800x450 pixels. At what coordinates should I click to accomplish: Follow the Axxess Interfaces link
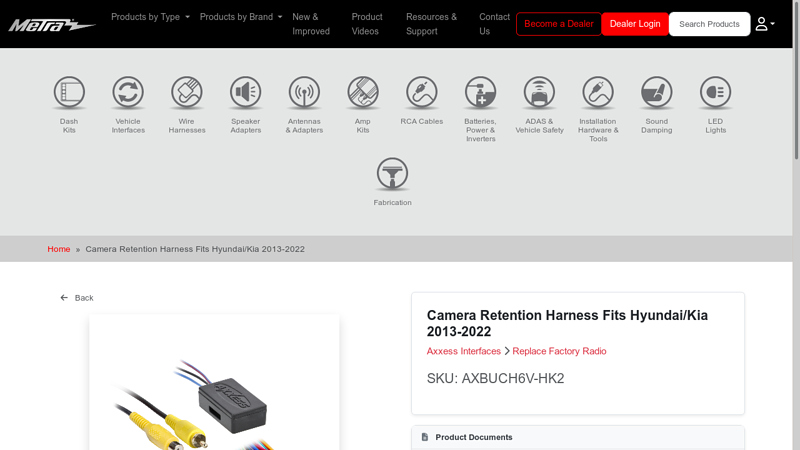coord(463,351)
